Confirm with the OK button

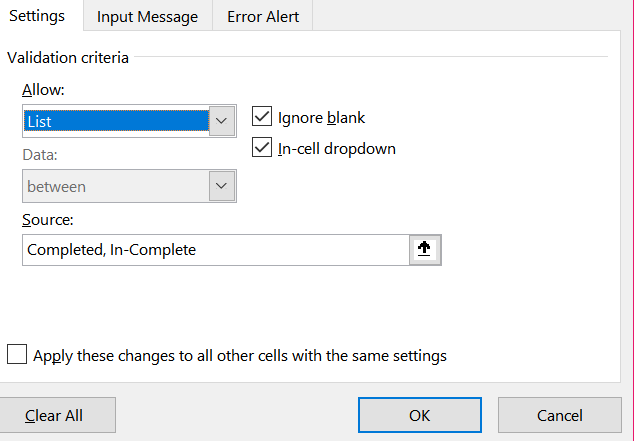pos(419,415)
